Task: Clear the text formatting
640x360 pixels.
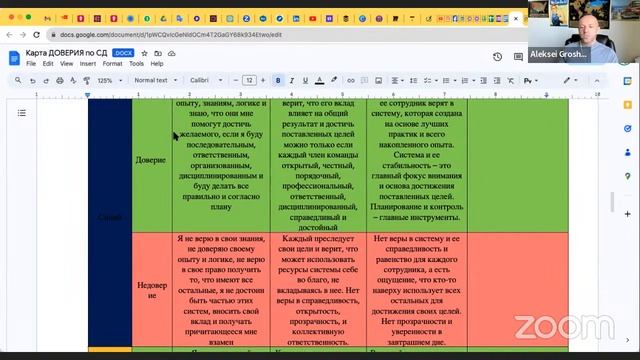Action: click(x=511, y=81)
